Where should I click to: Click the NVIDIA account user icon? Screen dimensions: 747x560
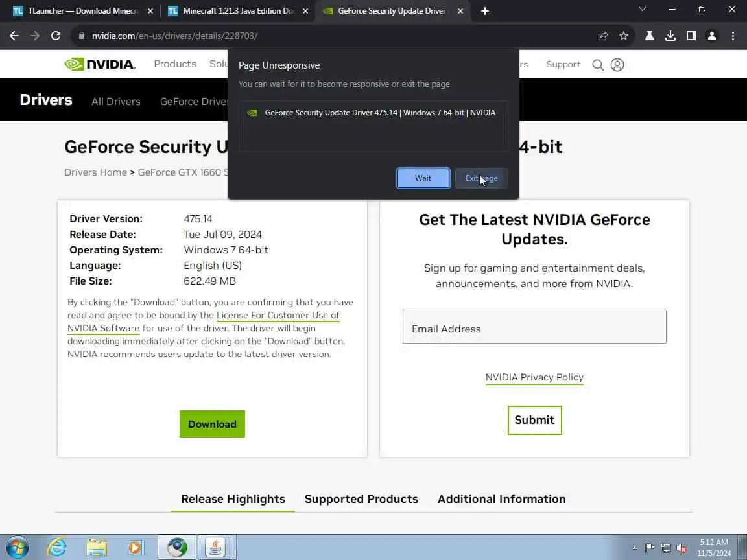(x=617, y=65)
